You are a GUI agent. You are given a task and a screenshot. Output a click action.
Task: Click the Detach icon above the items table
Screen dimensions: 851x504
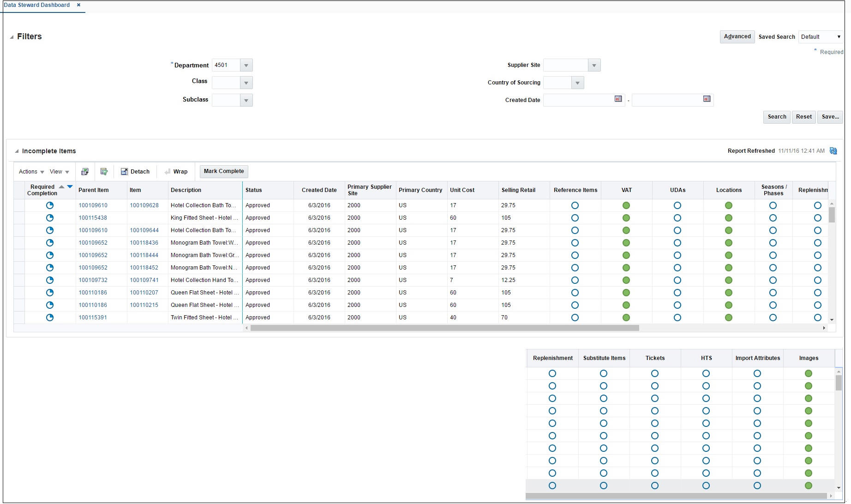[x=124, y=171]
